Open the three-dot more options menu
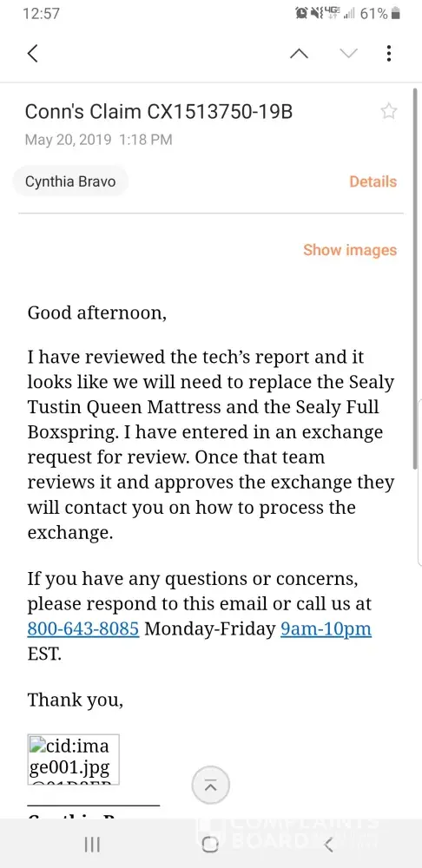The height and width of the screenshot is (868, 422). 389,53
